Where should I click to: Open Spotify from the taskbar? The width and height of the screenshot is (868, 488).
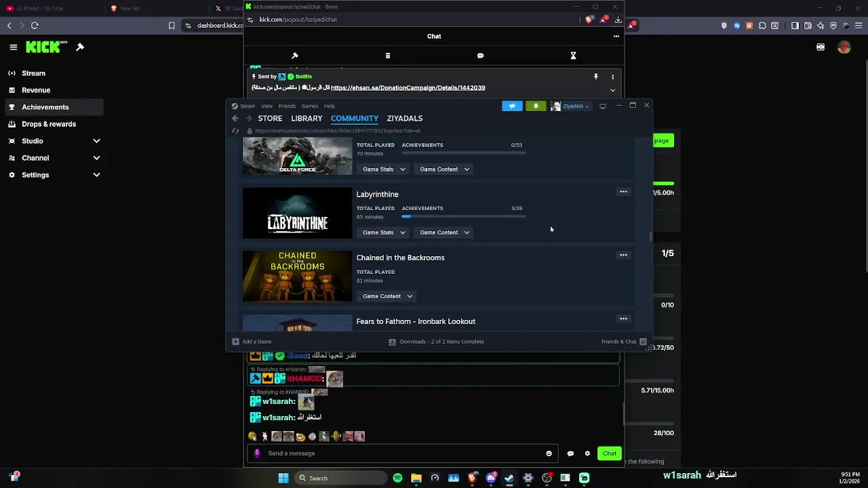click(397, 478)
